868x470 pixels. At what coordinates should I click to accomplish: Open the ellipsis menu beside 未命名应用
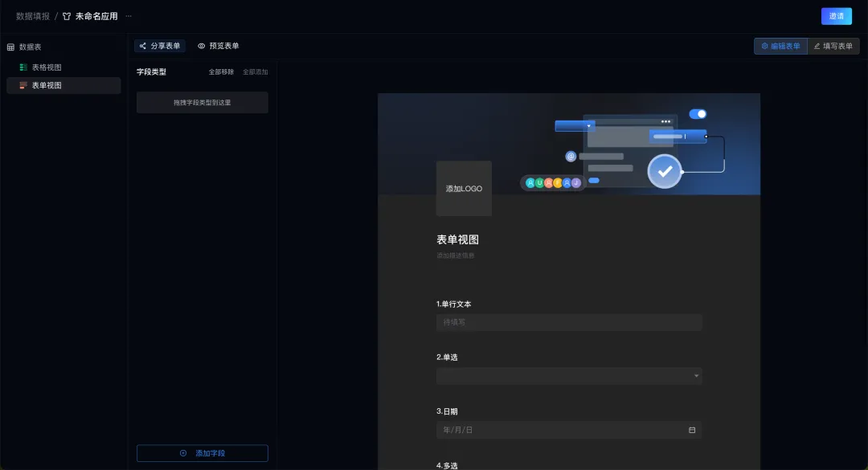pyautogui.click(x=129, y=16)
